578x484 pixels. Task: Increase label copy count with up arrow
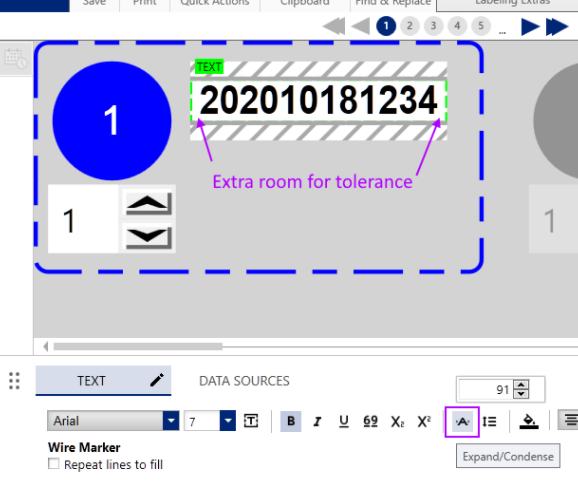point(148,203)
